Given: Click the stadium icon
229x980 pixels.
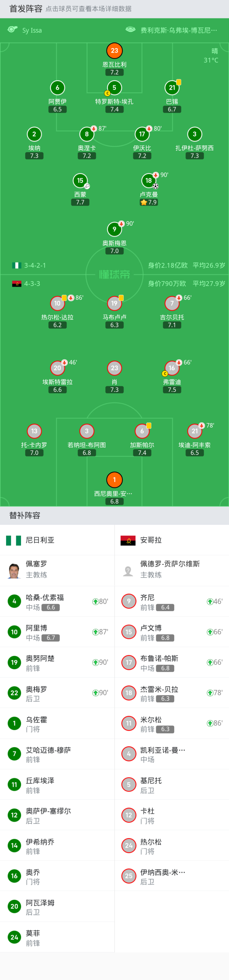Looking at the screenshot, I should pos(130,30).
